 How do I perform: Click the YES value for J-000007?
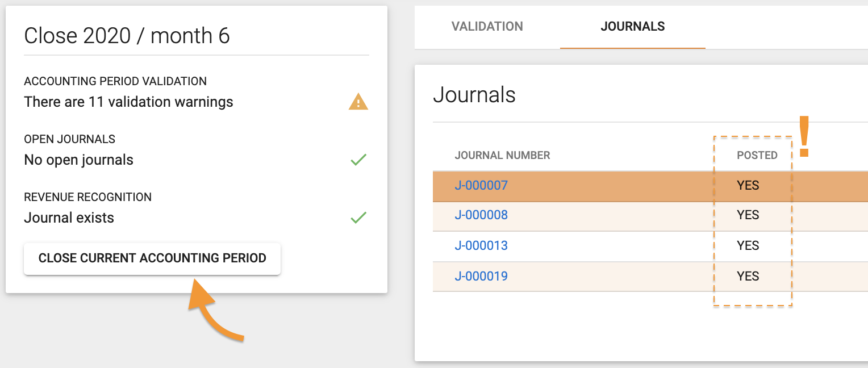pos(748,185)
